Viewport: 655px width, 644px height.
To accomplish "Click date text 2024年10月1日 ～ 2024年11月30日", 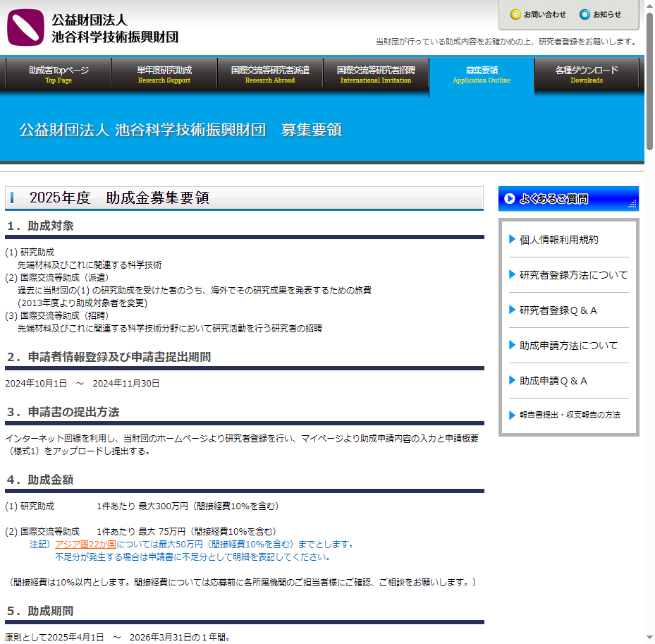I will 82,383.
